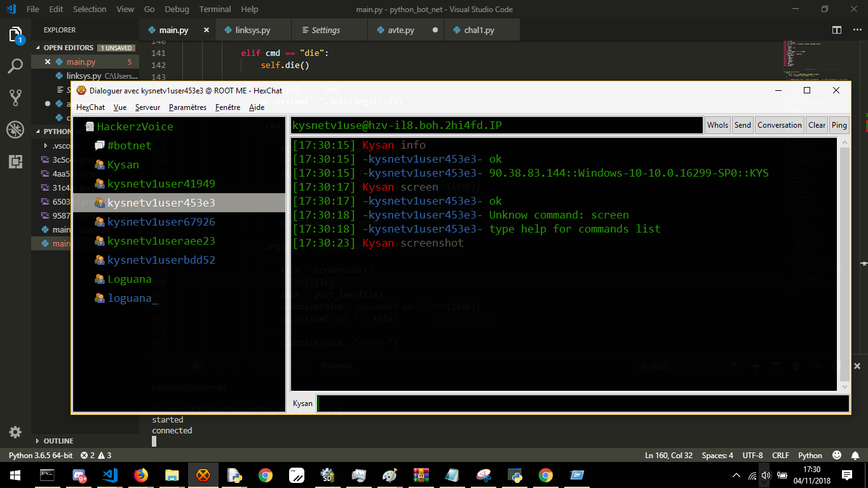The width and height of the screenshot is (868, 488).
Task: Open the Source Control view
Action: pos(15,97)
